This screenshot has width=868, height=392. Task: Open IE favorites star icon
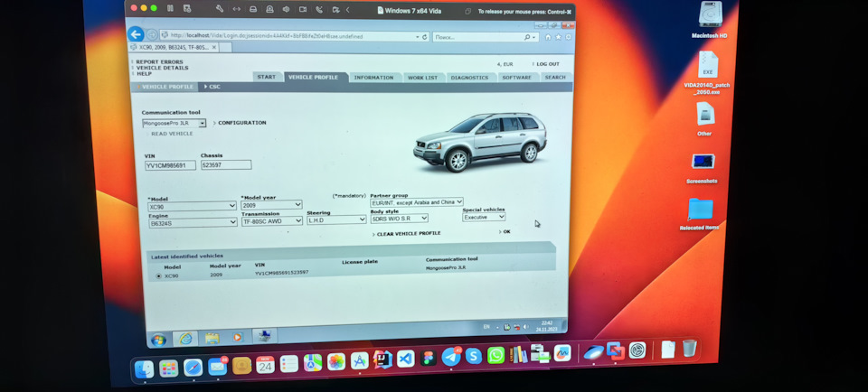pyautogui.click(x=558, y=37)
